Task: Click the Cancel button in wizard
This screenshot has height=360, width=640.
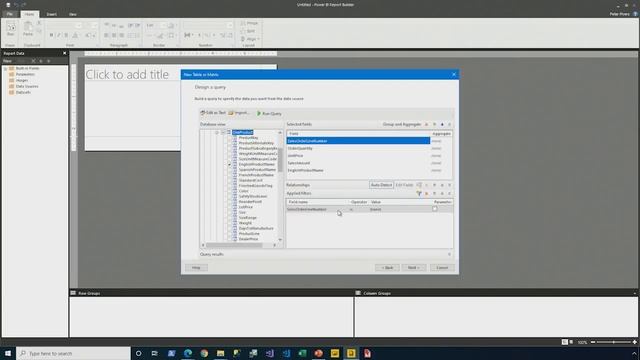Action: tap(442, 268)
